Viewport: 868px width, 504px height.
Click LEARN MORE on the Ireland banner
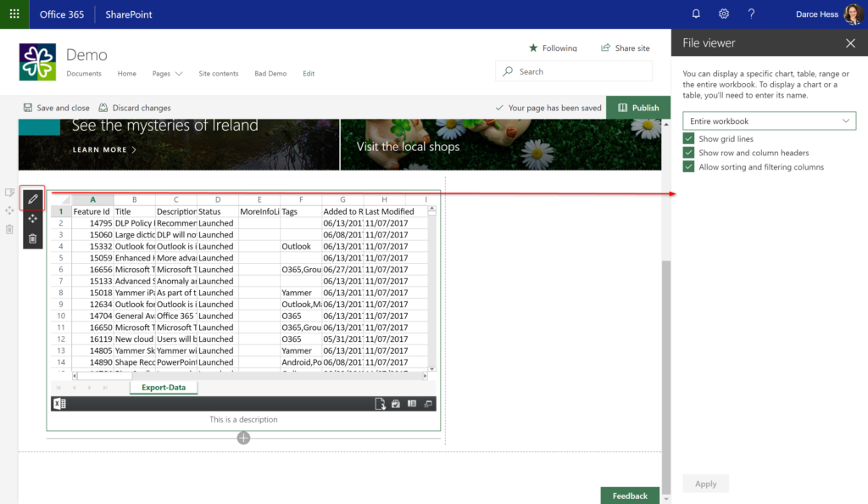click(x=104, y=149)
